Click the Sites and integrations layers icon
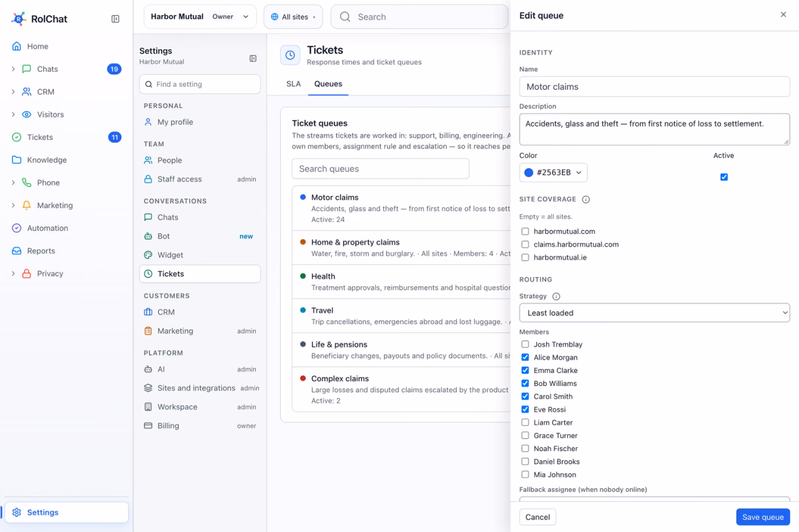Viewport: 799px width, 532px height. pyautogui.click(x=148, y=388)
